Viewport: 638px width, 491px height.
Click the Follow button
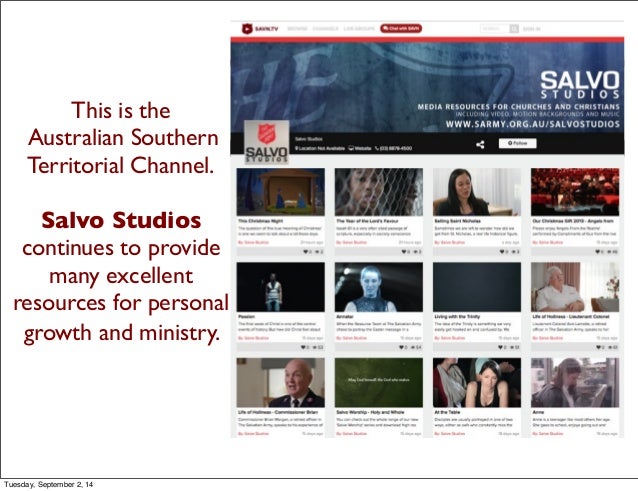pos(517,143)
